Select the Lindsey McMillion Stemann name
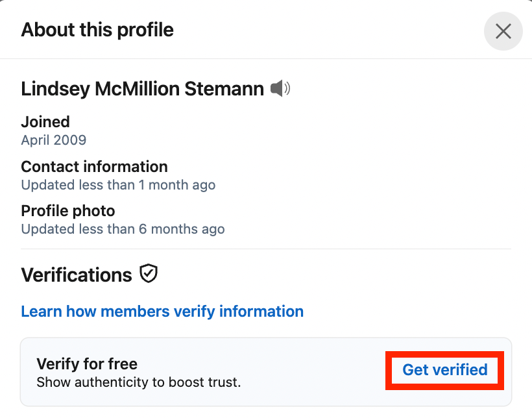The width and height of the screenshot is (532, 418). pyautogui.click(x=142, y=89)
